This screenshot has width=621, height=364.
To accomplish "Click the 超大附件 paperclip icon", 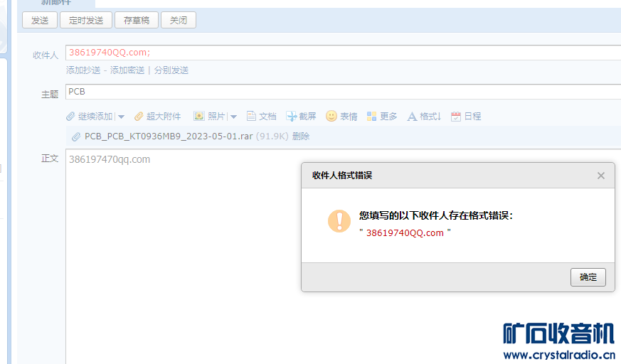I will coord(139,117).
